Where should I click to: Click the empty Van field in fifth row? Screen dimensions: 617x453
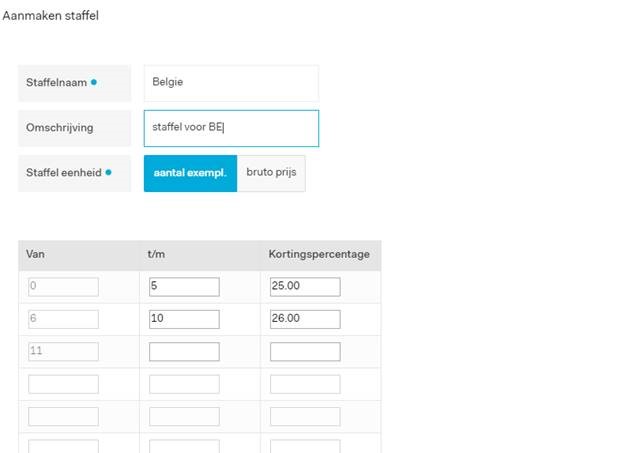tap(63, 416)
